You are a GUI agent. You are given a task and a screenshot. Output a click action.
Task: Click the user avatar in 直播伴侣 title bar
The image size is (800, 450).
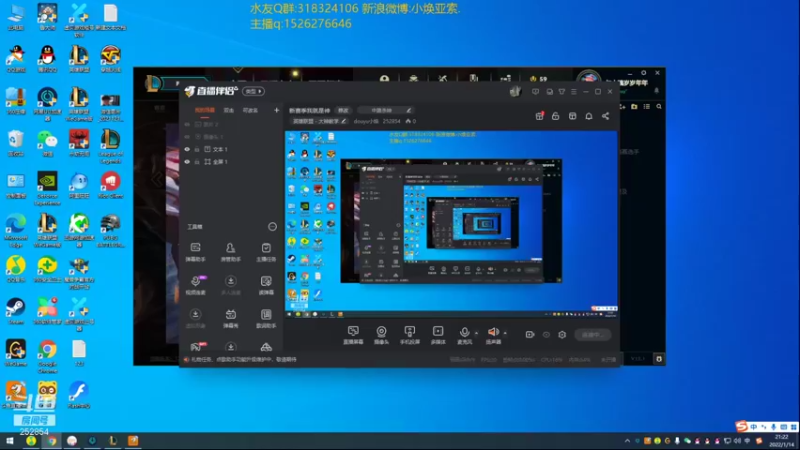click(515, 91)
